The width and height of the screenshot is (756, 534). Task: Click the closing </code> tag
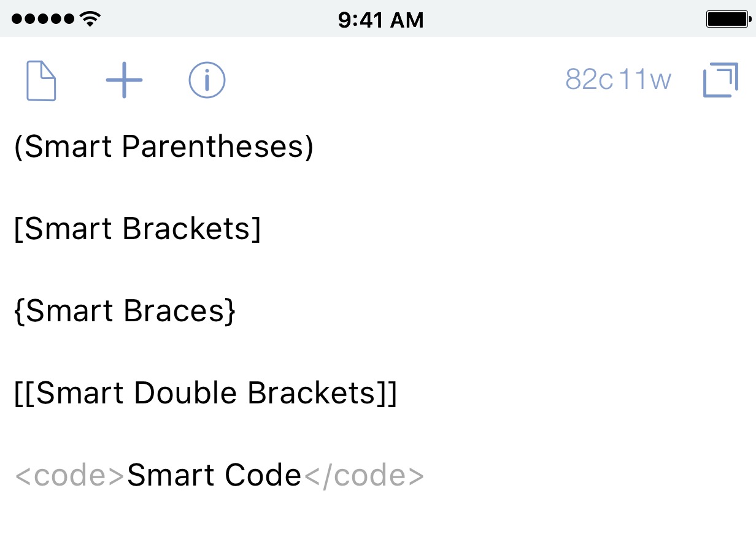click(x=363, y=476)
